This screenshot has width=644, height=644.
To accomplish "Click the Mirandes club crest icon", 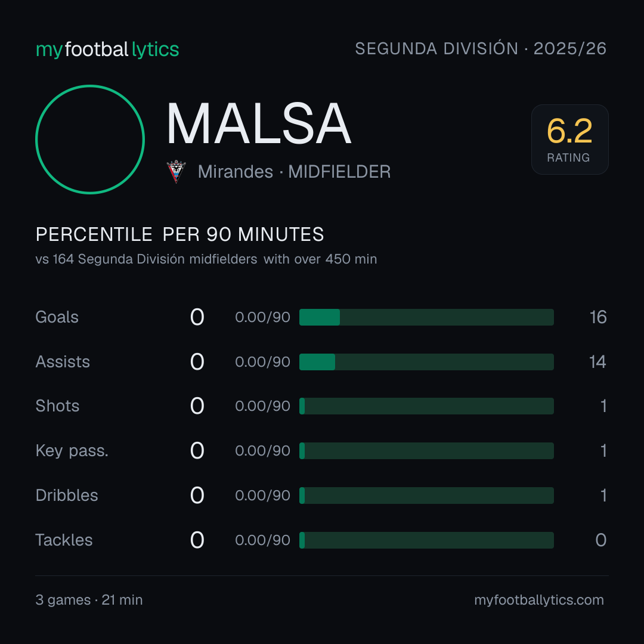I will pyautogui.click(x=176, y=172).
